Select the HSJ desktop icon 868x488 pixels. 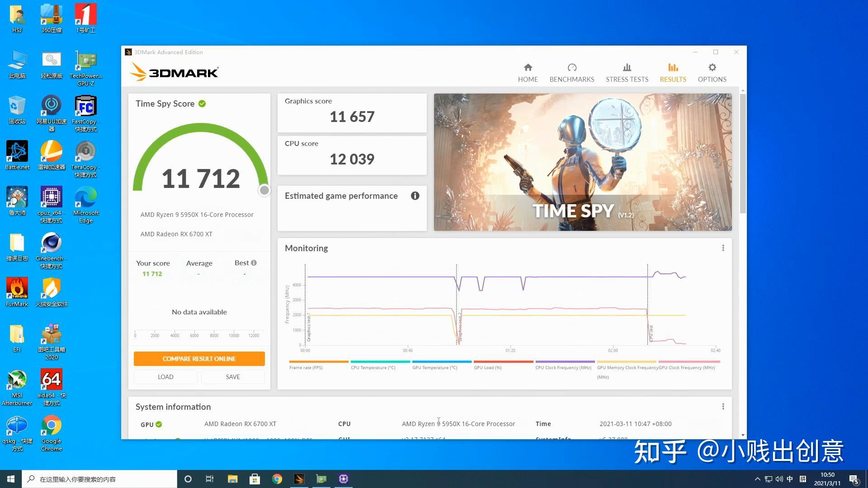pyautogui.click(x=17, y=19)
